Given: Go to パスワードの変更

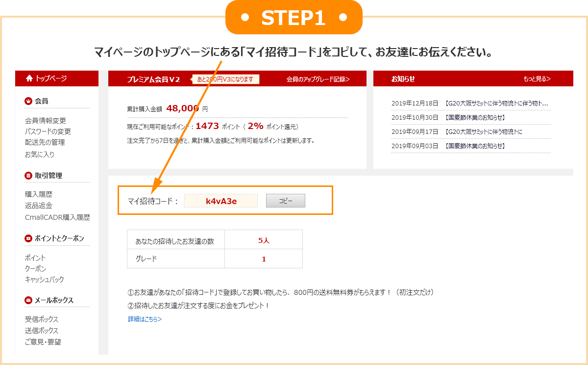Looking at the screenshot, I should pos(48,131).
